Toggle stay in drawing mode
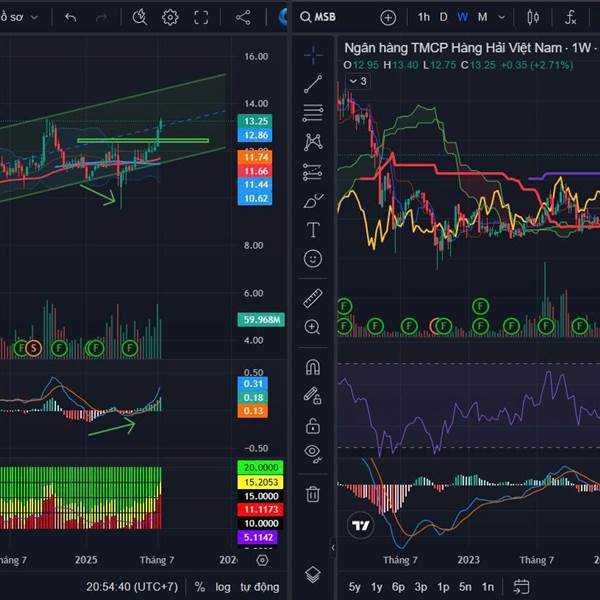The width and height of the screenshot is (600, 600). [313, 396]
